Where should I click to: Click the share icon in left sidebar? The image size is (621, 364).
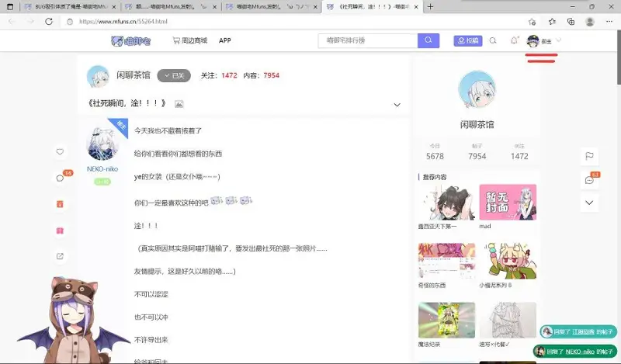tap(60, 256)
